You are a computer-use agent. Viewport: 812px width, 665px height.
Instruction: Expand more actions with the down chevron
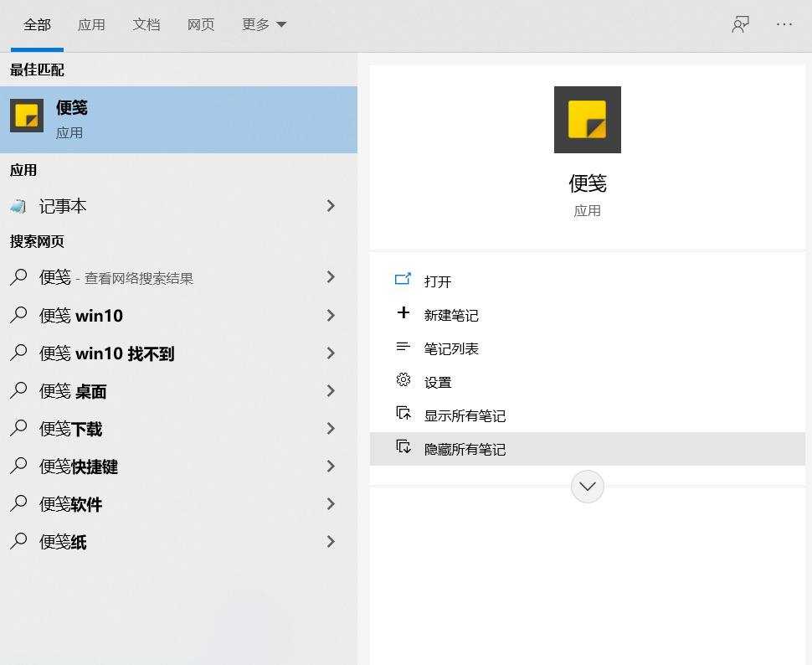point(587,486)
